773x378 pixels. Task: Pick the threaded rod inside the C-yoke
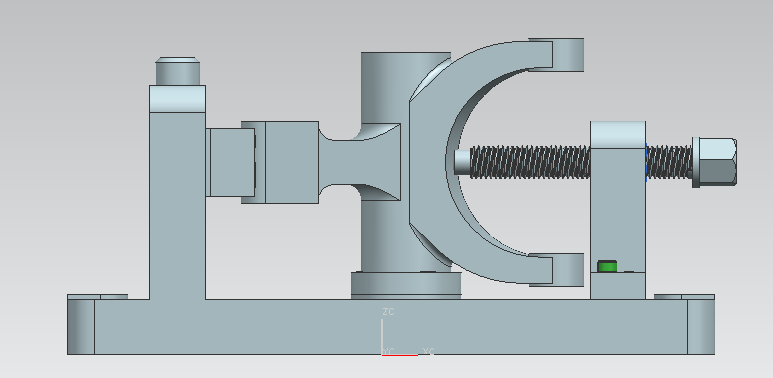tap(530, 162)
